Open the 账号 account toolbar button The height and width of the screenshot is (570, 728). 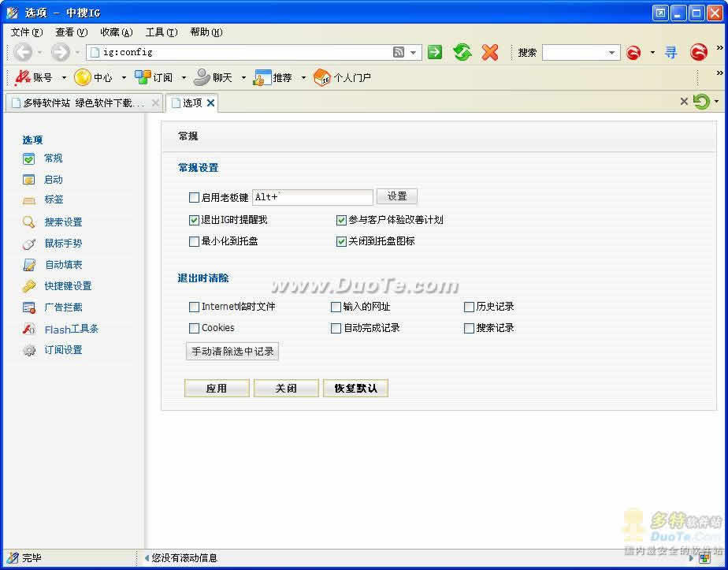tap(34, 77)
